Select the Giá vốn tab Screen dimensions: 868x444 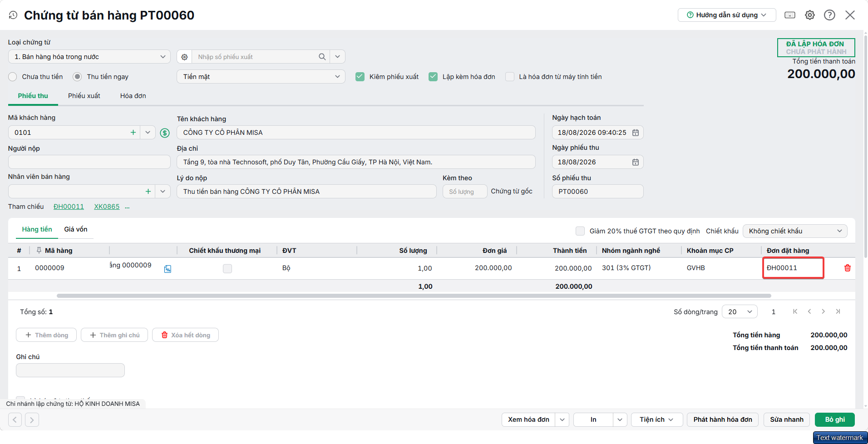point(76,230)
